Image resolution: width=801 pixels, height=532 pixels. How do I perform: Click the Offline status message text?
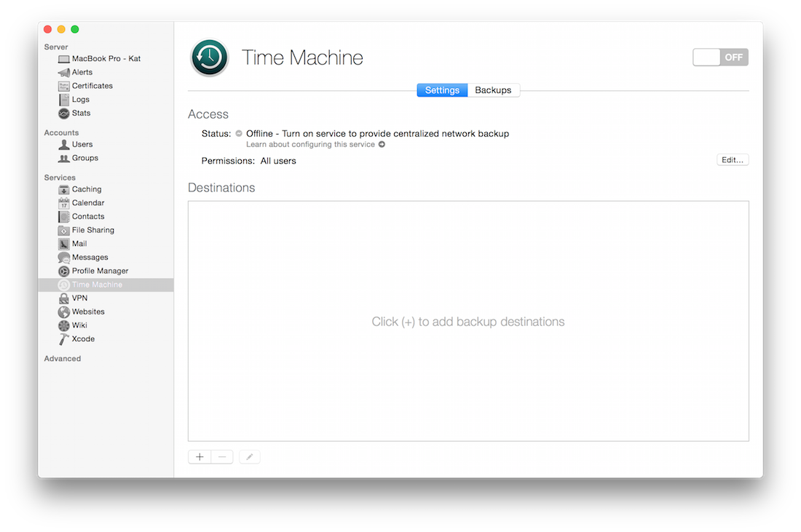click(x=377, y=134)
